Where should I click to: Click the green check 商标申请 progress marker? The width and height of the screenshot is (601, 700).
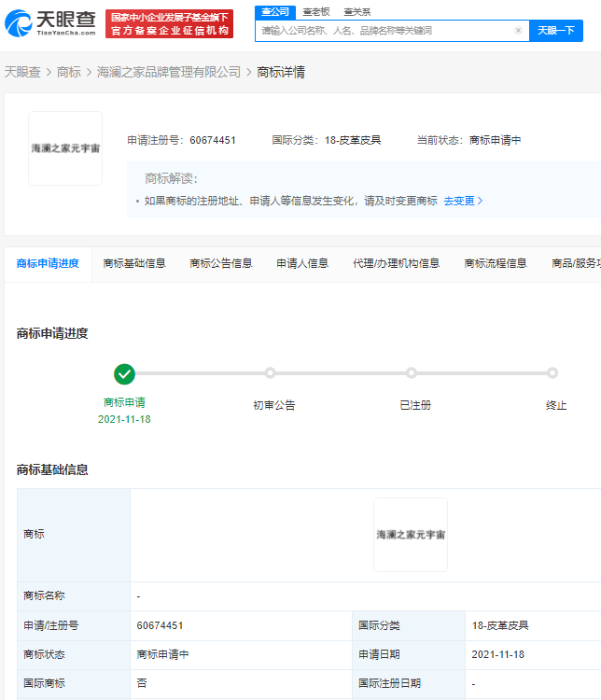click(124, 374)
